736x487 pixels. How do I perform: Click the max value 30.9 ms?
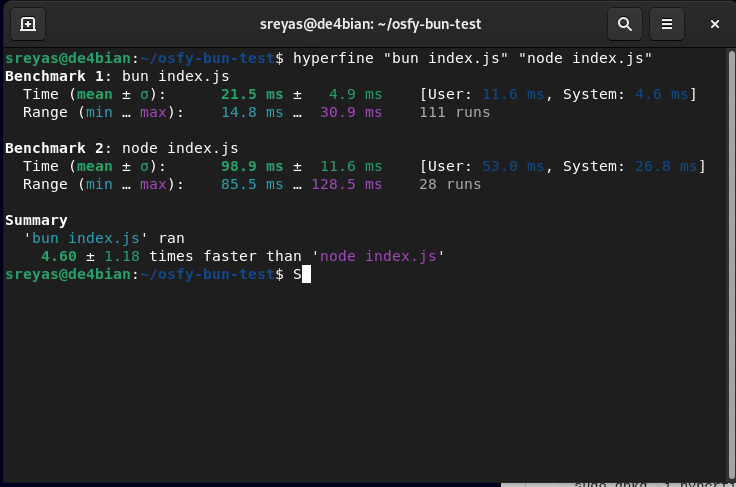point(351,112)
